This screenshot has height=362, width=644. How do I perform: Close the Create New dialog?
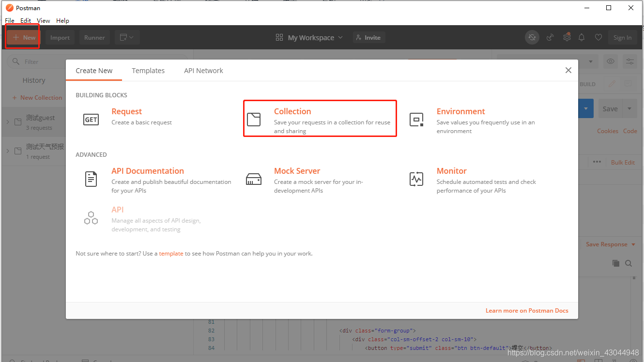click(568, 70)
